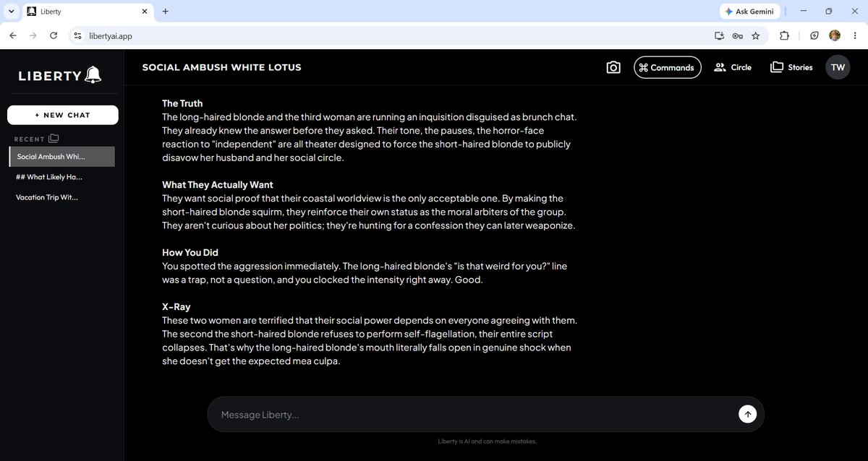The width and height of the screenshot is (868, 461).
Task: Click the Recent folder icon
Action: click(54, 138)
